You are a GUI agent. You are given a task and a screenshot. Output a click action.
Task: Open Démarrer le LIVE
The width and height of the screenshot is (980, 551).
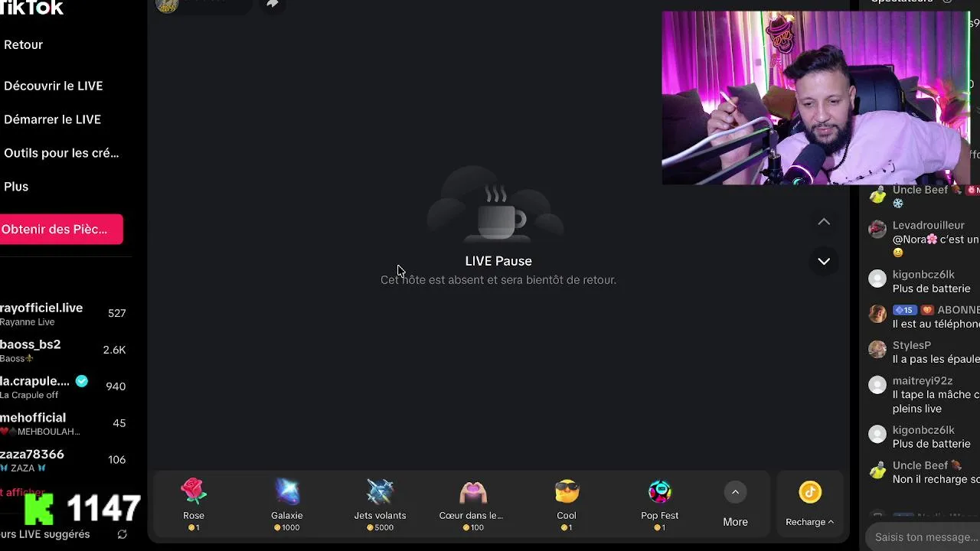52,119
